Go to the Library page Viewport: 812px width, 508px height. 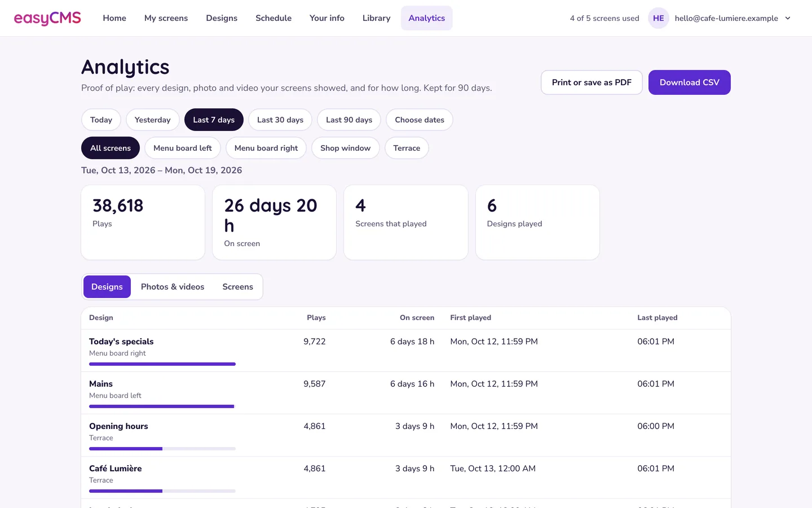click(376, 18)
